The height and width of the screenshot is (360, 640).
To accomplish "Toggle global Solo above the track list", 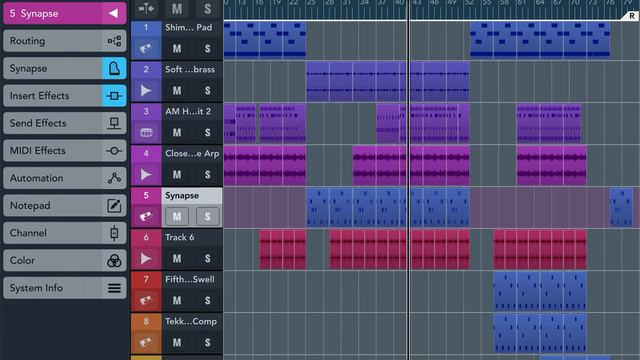I will 207,9.
